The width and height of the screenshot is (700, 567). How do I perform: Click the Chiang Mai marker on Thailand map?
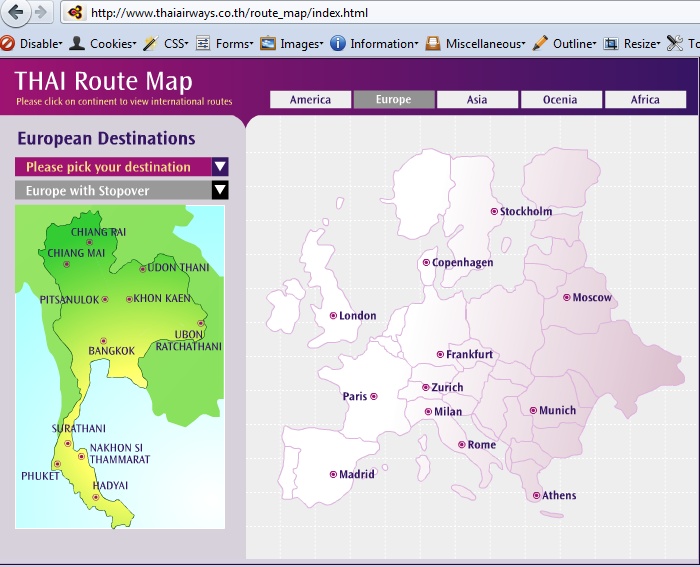pyautogui.click(x=67, y=264)
